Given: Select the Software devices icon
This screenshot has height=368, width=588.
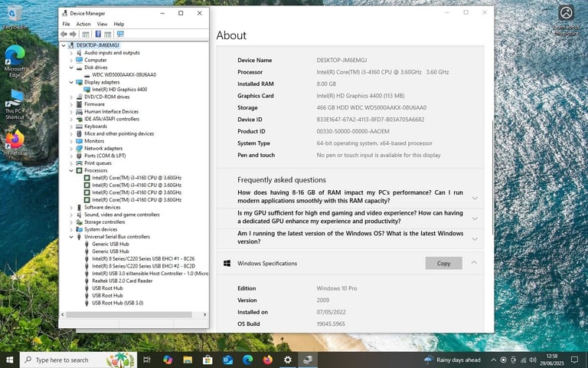Looking at the screenshot, I should (79, 207).
